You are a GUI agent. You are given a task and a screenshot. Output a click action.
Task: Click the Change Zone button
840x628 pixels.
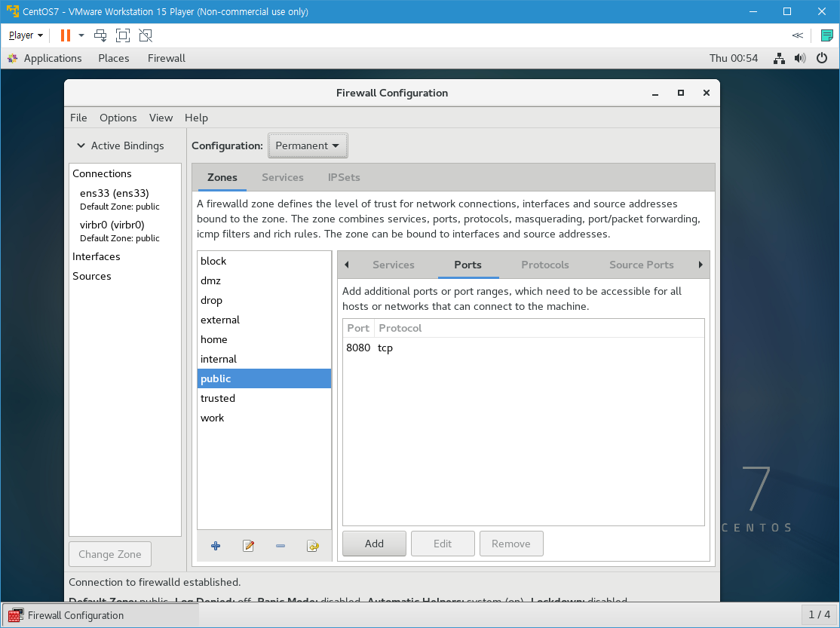110,555
